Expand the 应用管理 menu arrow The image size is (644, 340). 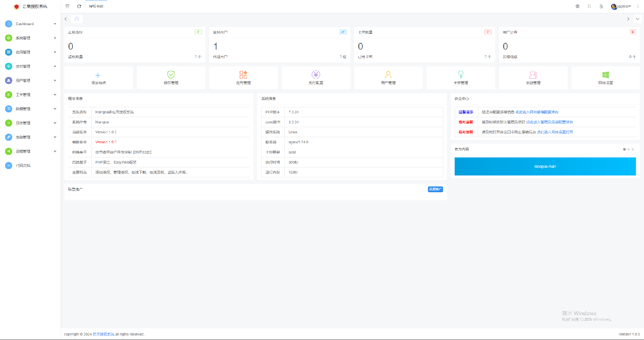(x=55, y=52)
